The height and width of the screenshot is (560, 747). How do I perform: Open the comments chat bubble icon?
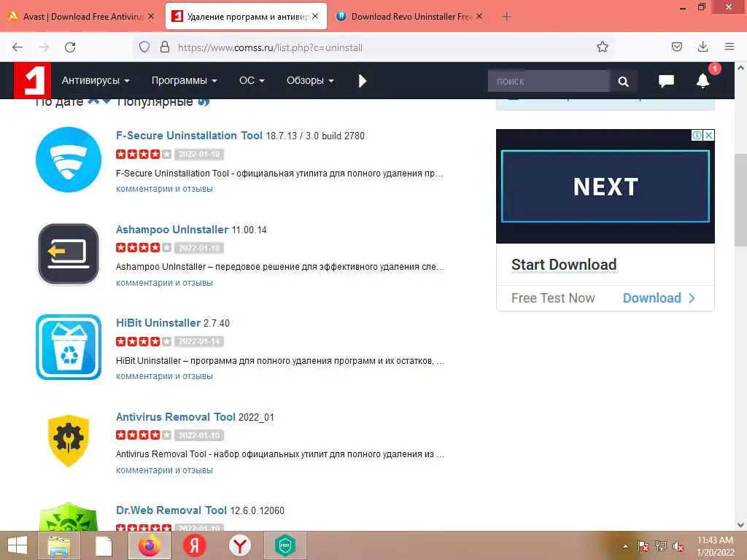click(666, 81)
